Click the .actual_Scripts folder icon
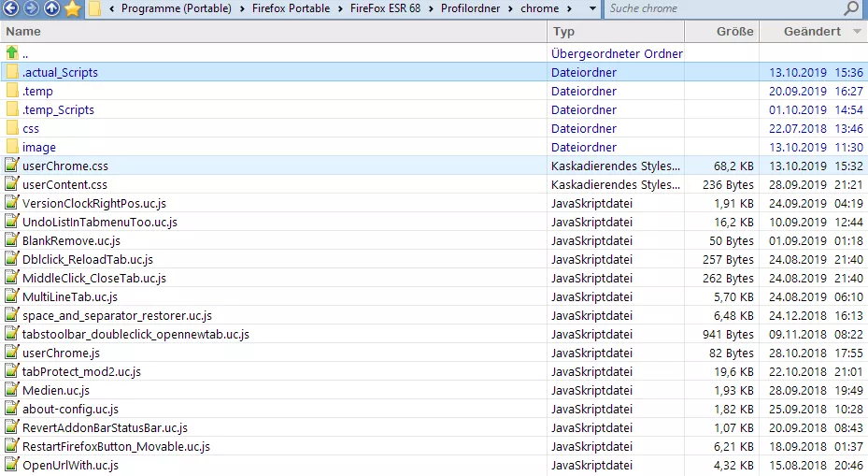The height and width of the screenshot is (476, 868). (x=11, y=72)
